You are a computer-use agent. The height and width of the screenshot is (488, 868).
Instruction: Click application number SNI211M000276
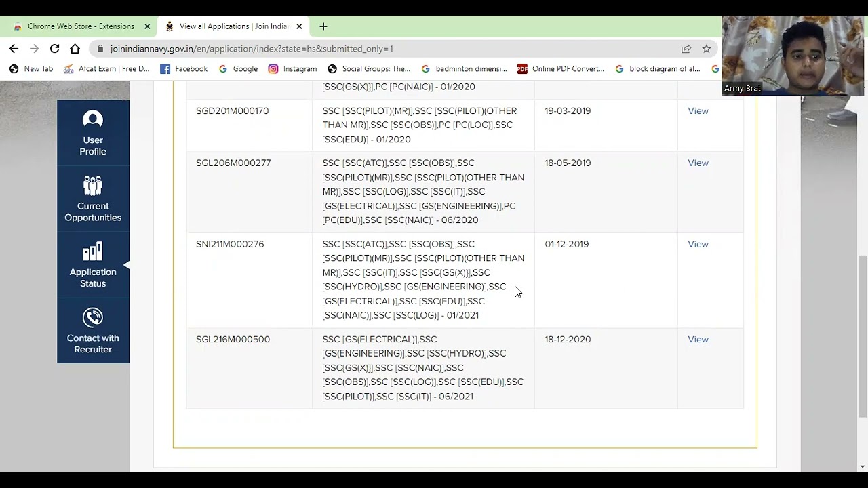click(x=230, y=244)
